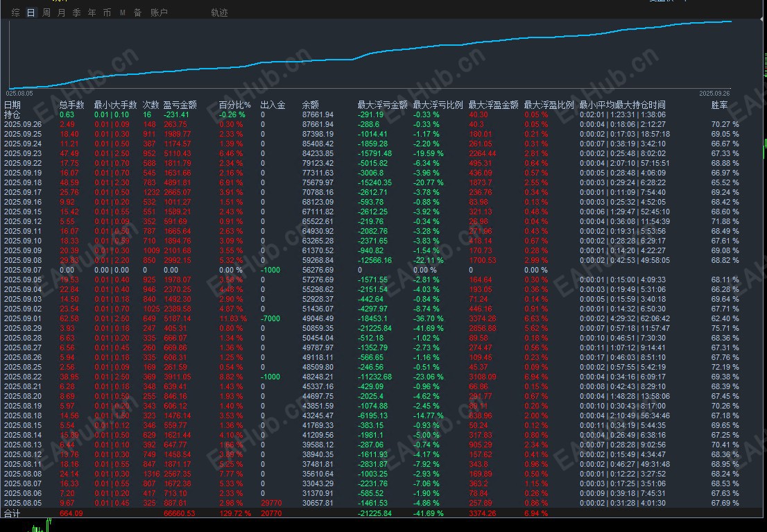Click the -7000 withdrawal value
767x532 pixels.
[x=270, y=318]
